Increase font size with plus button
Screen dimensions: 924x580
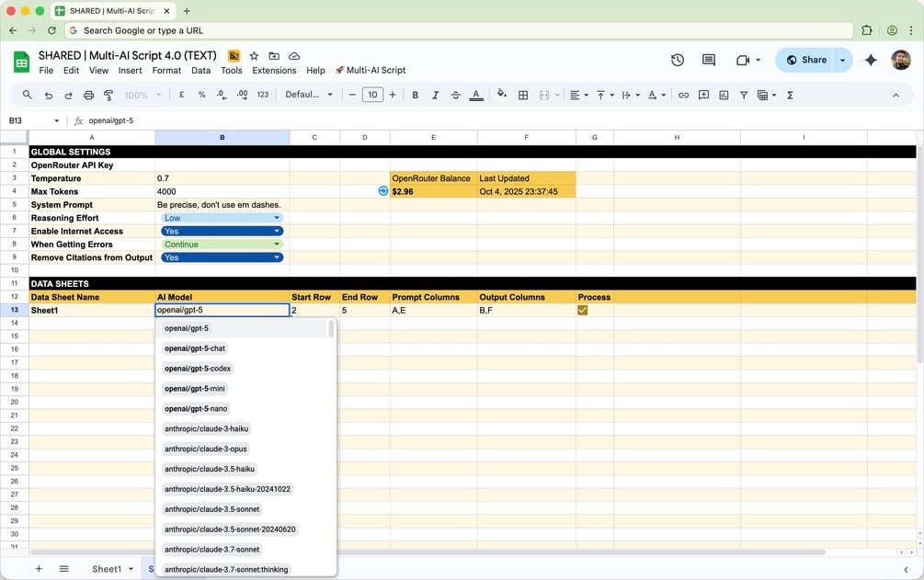(393, 95)
